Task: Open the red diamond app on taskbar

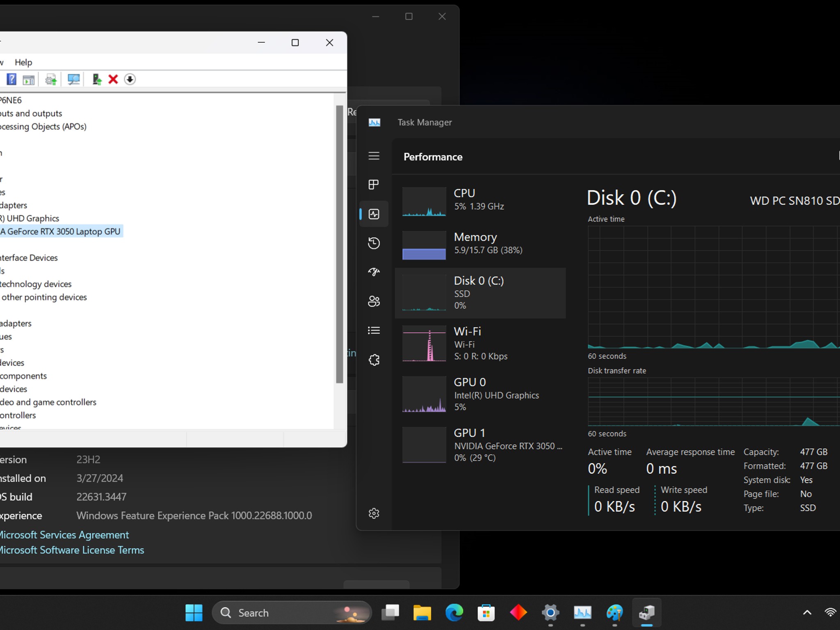Action: [518, 613]
